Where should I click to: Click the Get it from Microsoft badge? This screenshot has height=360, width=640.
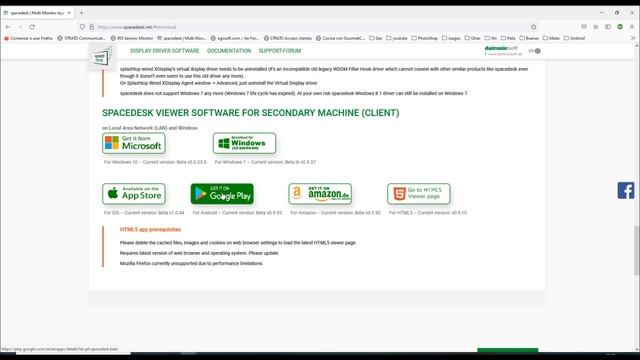134,143
